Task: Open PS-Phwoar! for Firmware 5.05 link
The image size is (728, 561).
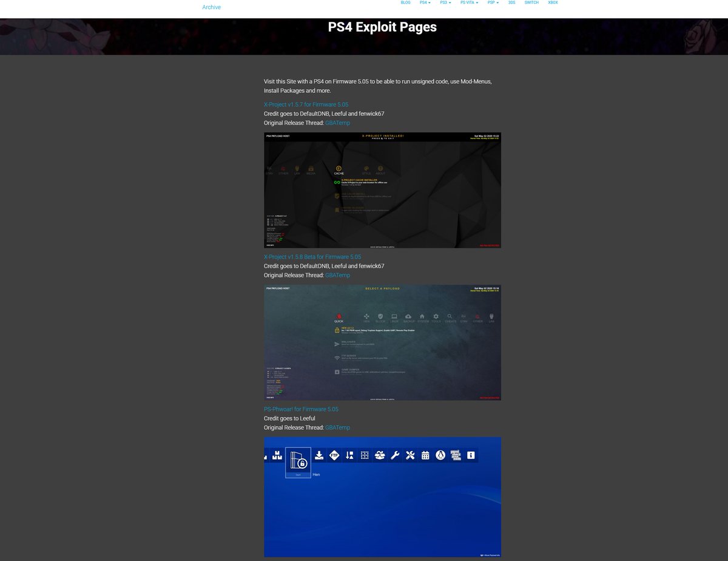Action: click(x=301, y=409)
